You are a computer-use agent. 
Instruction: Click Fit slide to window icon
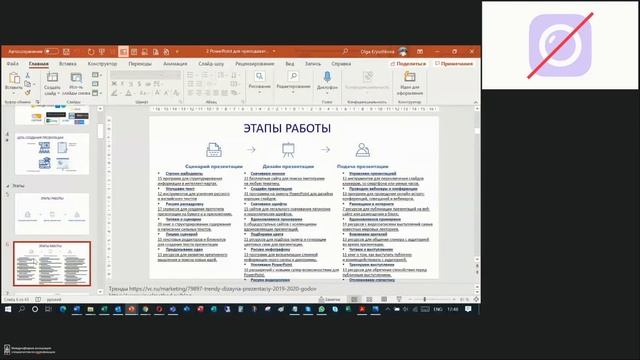pos(476,299)
